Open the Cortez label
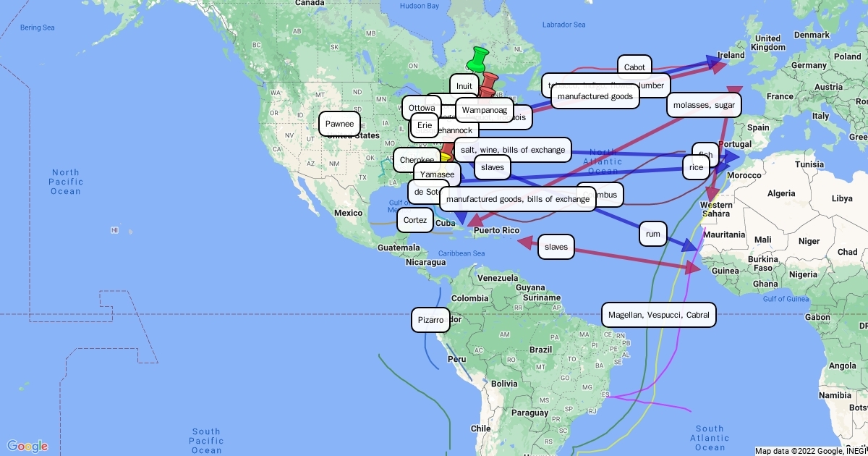Image resolution: width=868 pixels, height=456 pixels. coord(414,220)
